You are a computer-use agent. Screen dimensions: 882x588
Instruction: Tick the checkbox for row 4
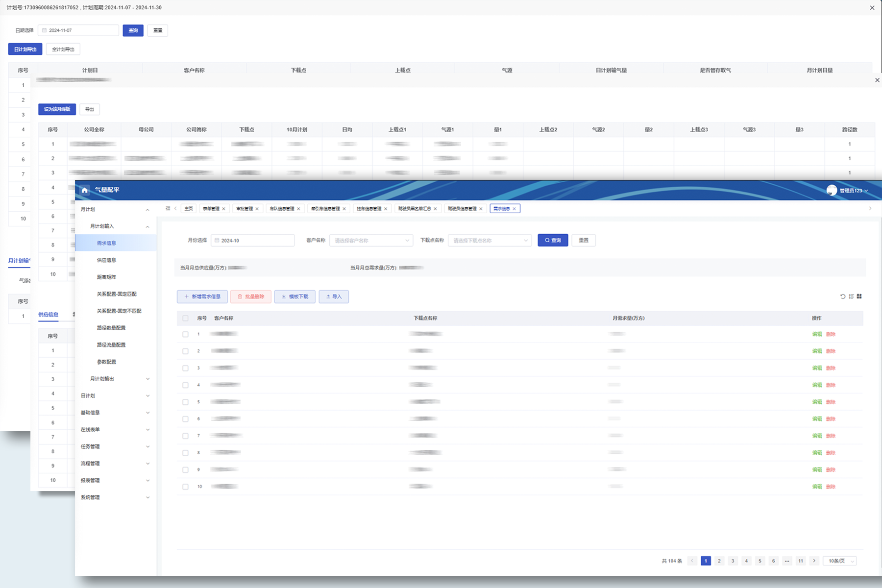[x=185, y=385]
